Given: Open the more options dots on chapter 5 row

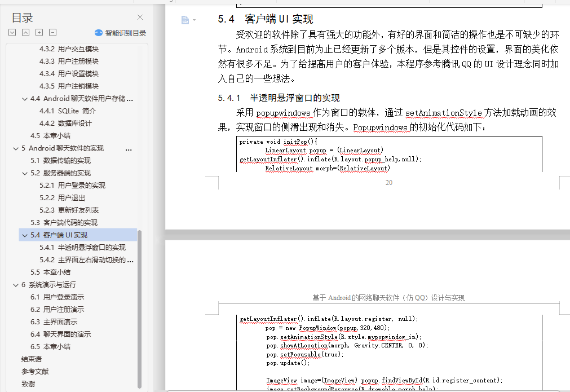Looking at the screenshot, I should click(x=129, y=149).
